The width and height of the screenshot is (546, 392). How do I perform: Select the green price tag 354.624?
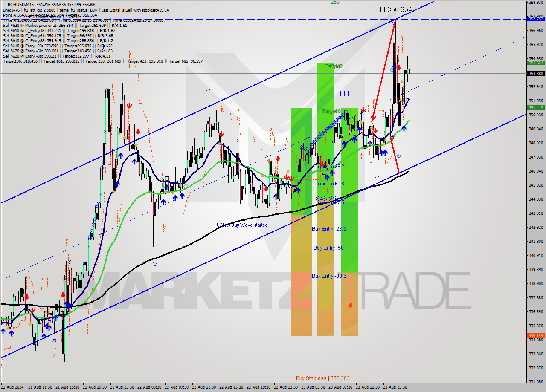536,63
